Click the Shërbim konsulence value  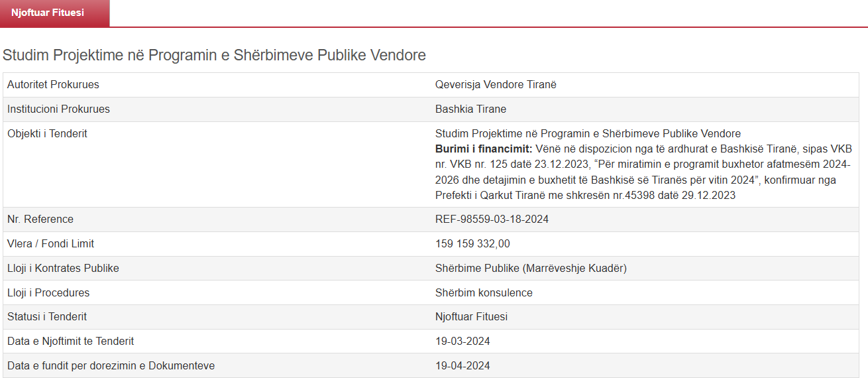tap(484, 293)
